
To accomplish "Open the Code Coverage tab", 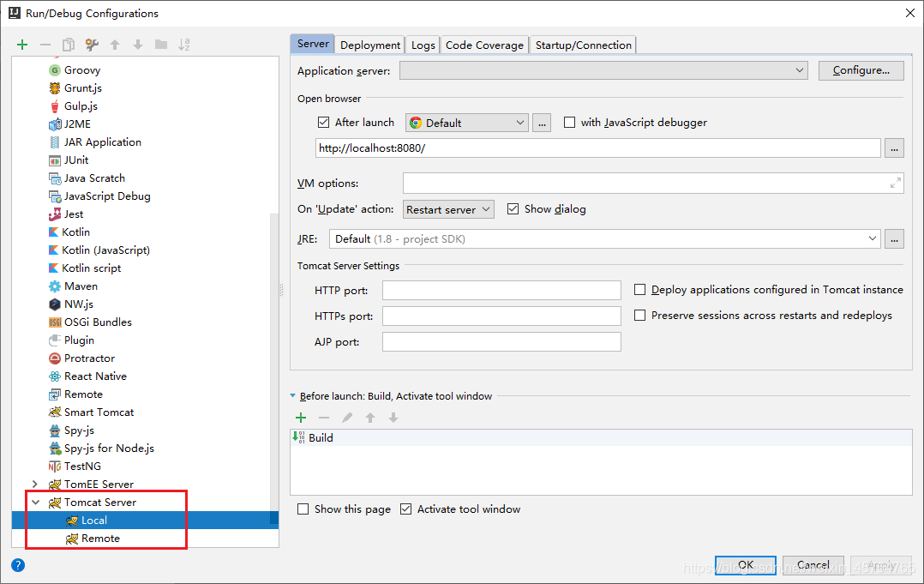I will point(484,45).
